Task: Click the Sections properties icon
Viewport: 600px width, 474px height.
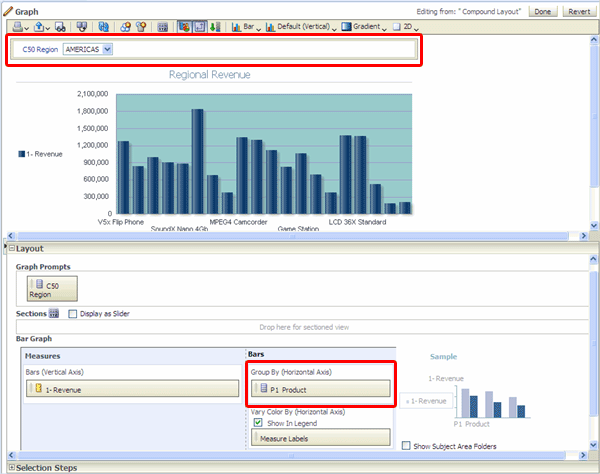Action: pos(55,313)
